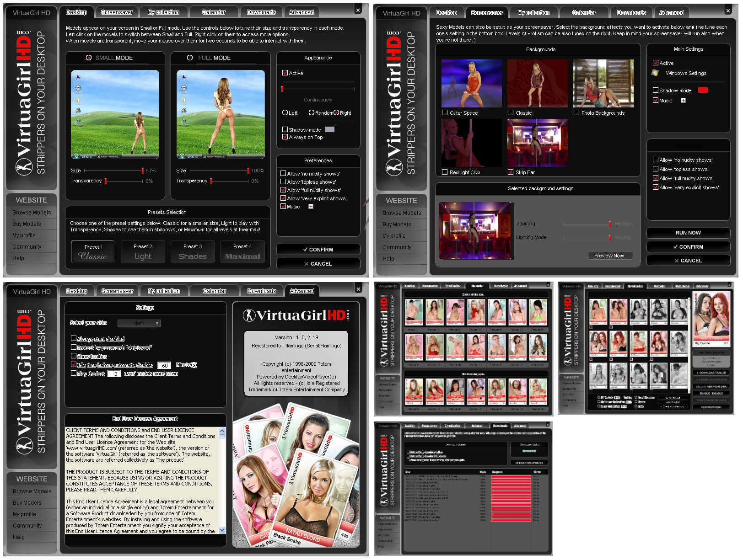Open Browse Models link in Desktop window sidebar
Image resolution: width=743 pixels, height=560 pixels.
pyautogui.click(x=32, y=213)
